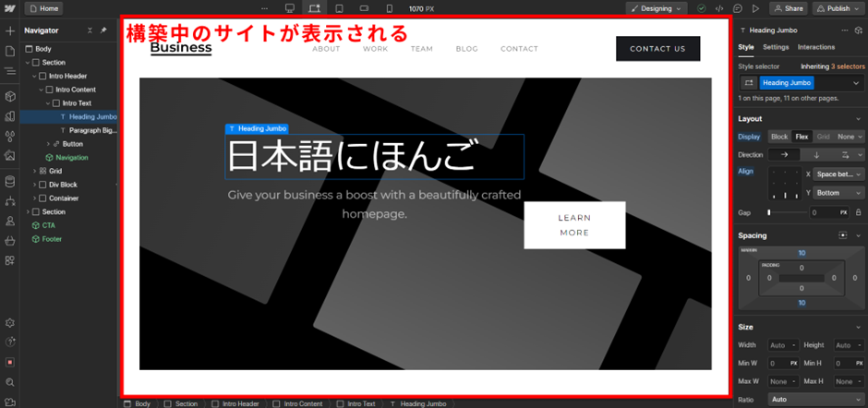
Task: Set display to Block
Action: tap(778, 137)
